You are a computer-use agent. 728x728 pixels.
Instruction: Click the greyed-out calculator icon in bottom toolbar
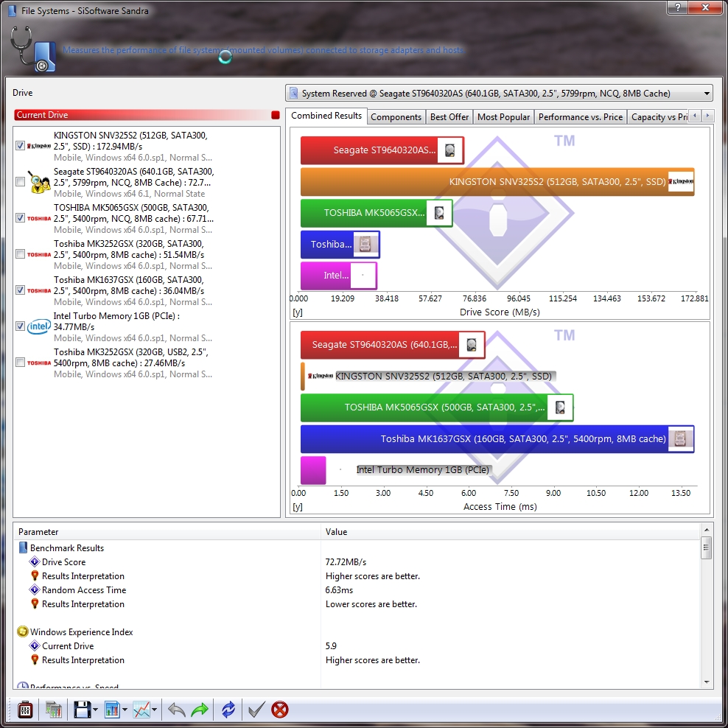click(53, 710)
